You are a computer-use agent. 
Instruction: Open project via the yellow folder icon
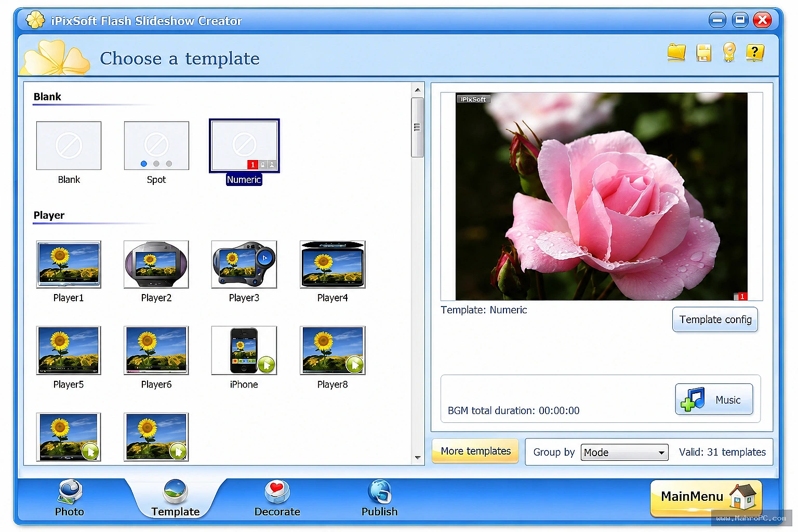(676, 52)
